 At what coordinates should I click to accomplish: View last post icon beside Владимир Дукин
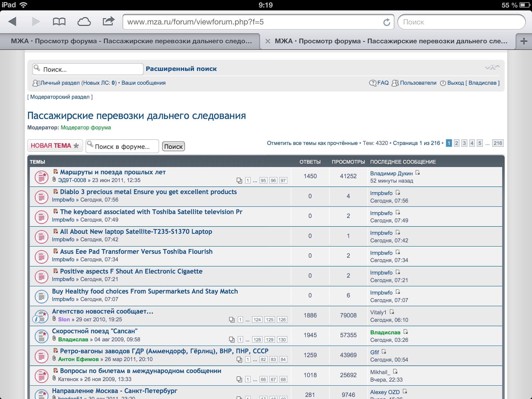(417, 173)
